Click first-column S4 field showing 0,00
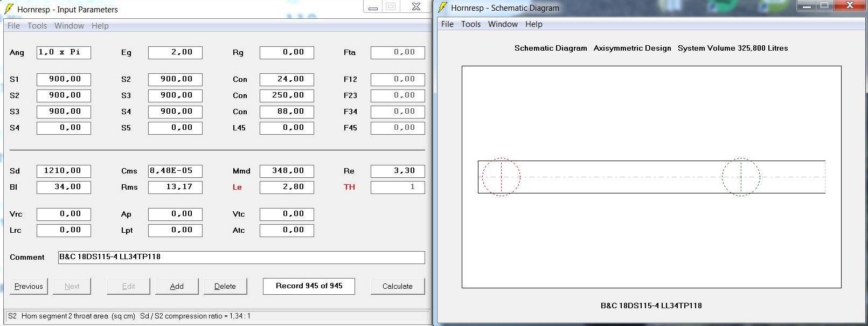 point(64,128)
